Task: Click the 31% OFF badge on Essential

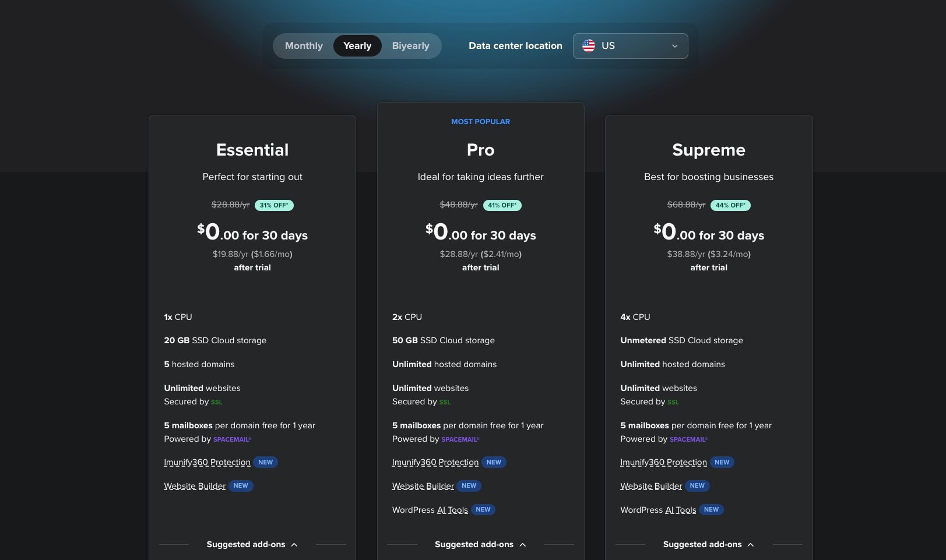Action: 274,205
